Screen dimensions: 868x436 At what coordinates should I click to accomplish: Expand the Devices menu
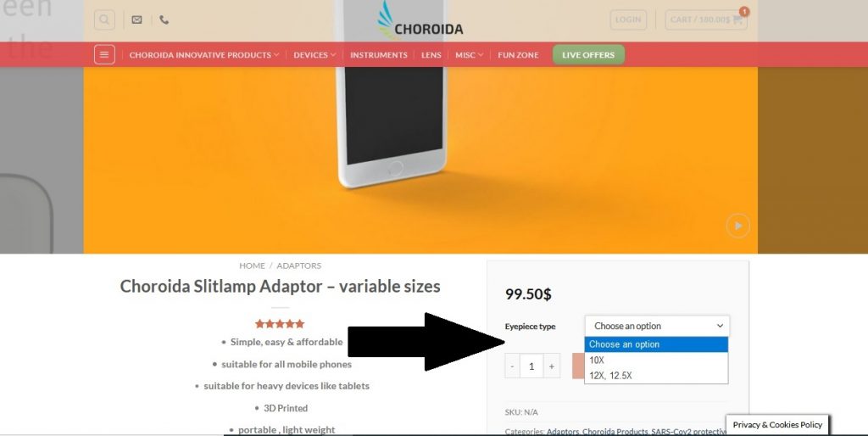[314, 55]
